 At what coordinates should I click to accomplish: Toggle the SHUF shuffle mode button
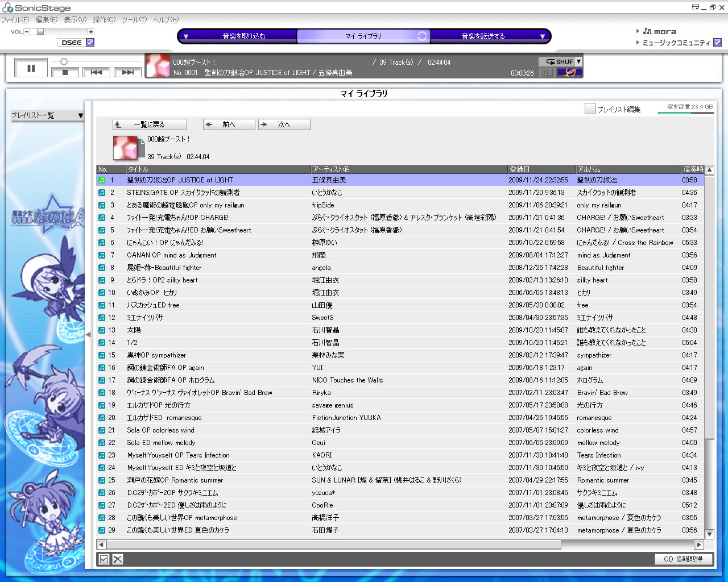(557, 61)
